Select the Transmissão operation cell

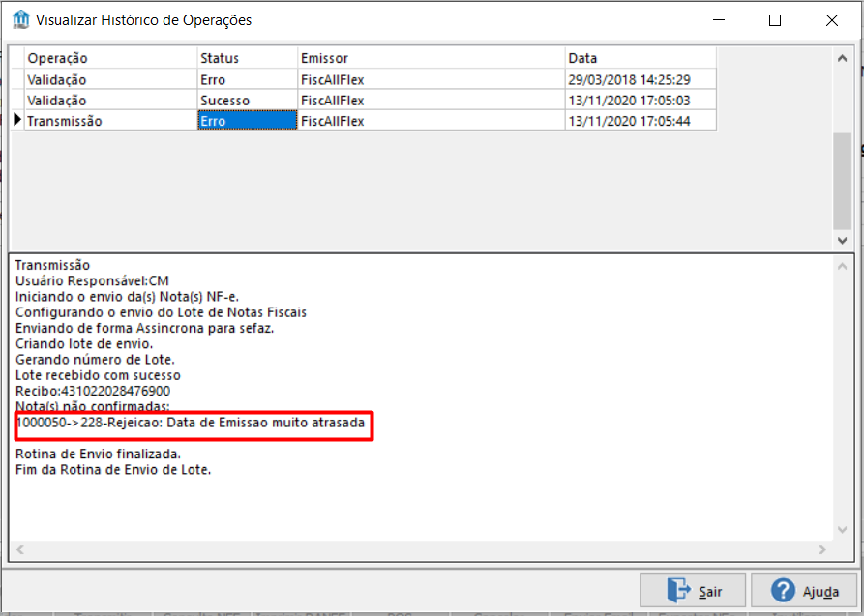point(110,121)
